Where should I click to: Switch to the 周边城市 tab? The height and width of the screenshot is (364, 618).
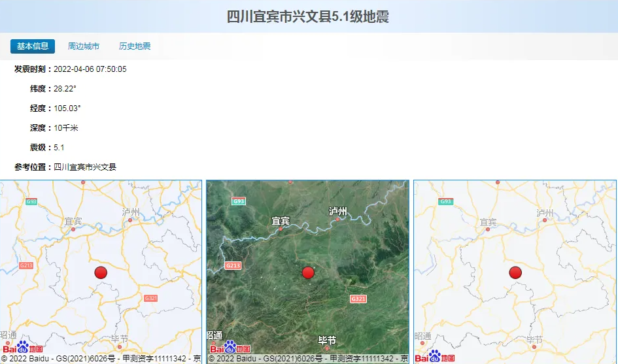[x=84, y=46]
